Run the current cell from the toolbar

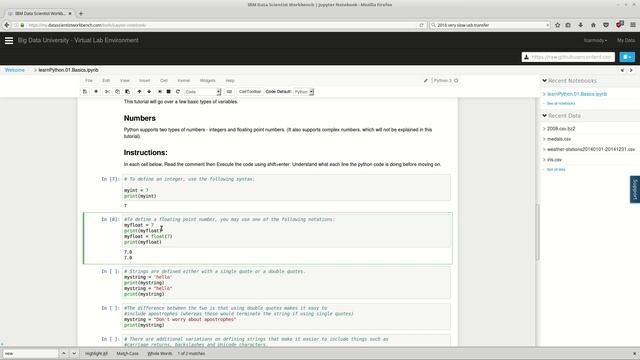[160, 92]
